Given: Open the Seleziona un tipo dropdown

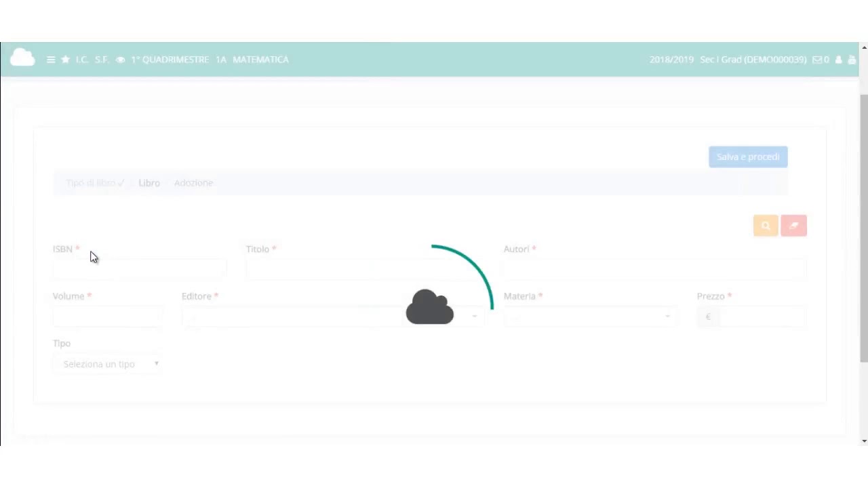Looking at the screenshot, I should pos(108,364).
